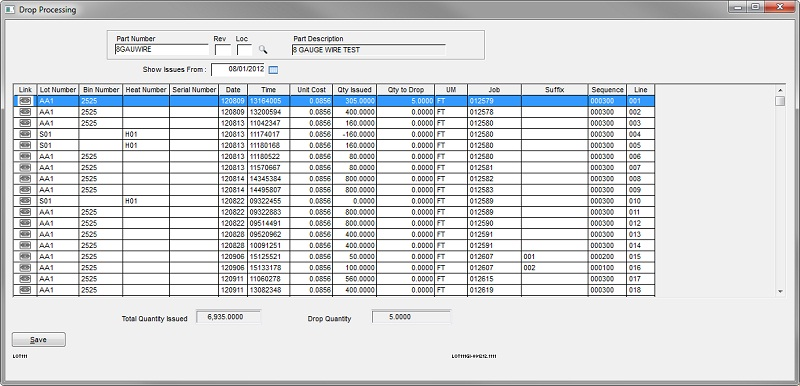The height and width of the screenshot is (386, 800).
Task: Click the link icon for line 008
Action: click(x=25, y=178)
